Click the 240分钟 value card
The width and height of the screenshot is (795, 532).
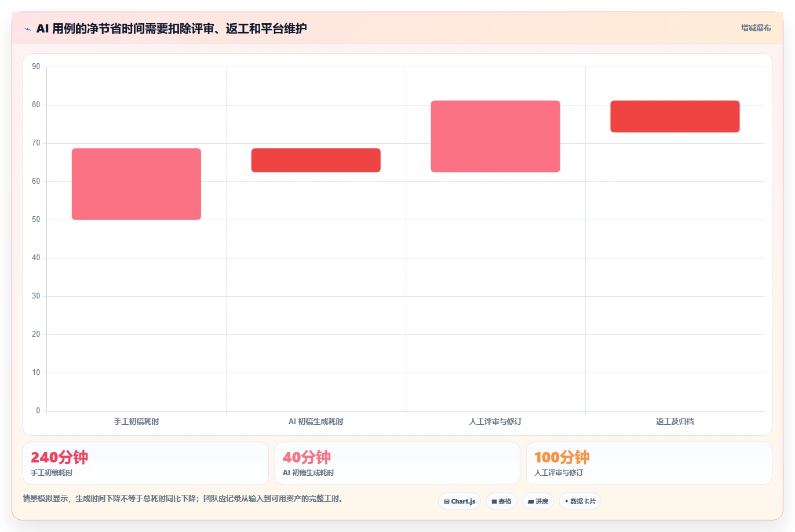145,463
